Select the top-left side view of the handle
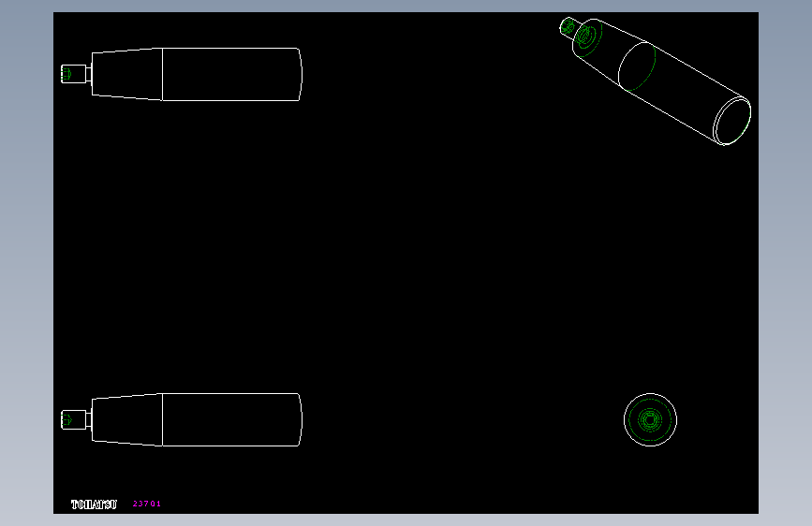The image size is (812, 526). (x=182, y=74)
